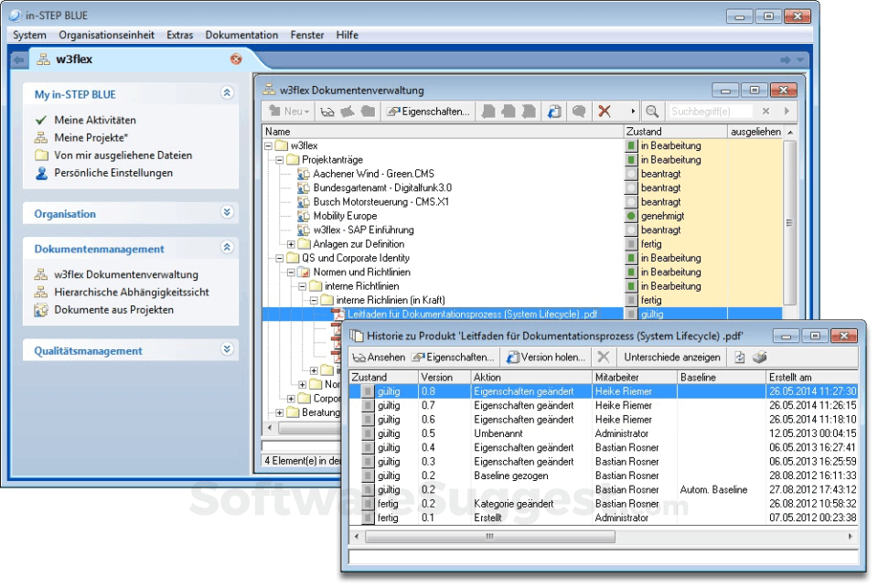The image size is (878, 588).
Task: Click the speech bubble comment icon in toolbar
Action: 578,112
